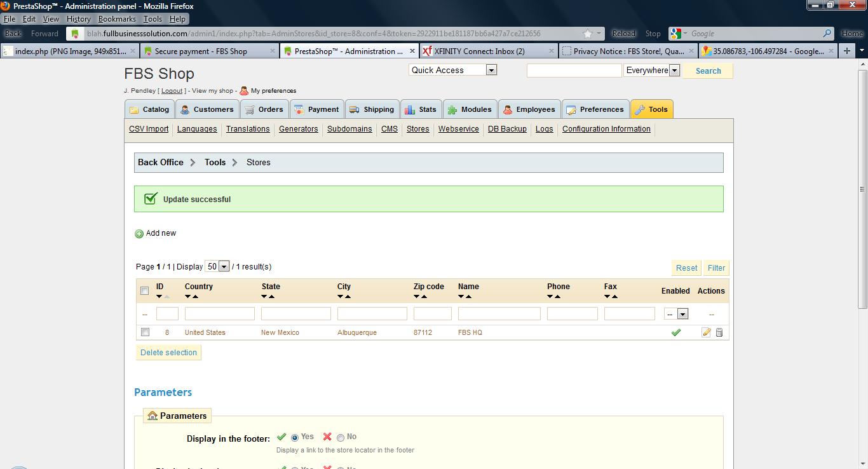Switch to the Employees admin tab
This screenshot has width=868, height=469.
pyautogui.click(x=529, y=109)
